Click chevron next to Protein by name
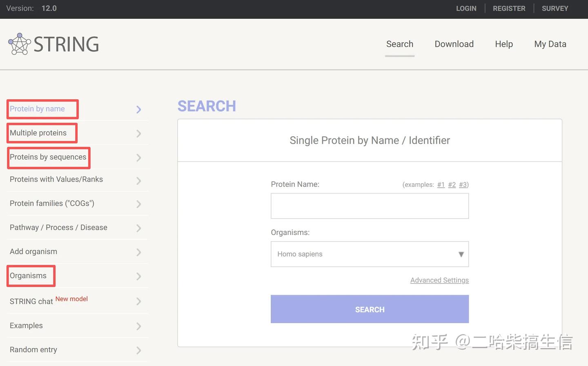This screenshot has width=588, height=366. coord(139,109)
